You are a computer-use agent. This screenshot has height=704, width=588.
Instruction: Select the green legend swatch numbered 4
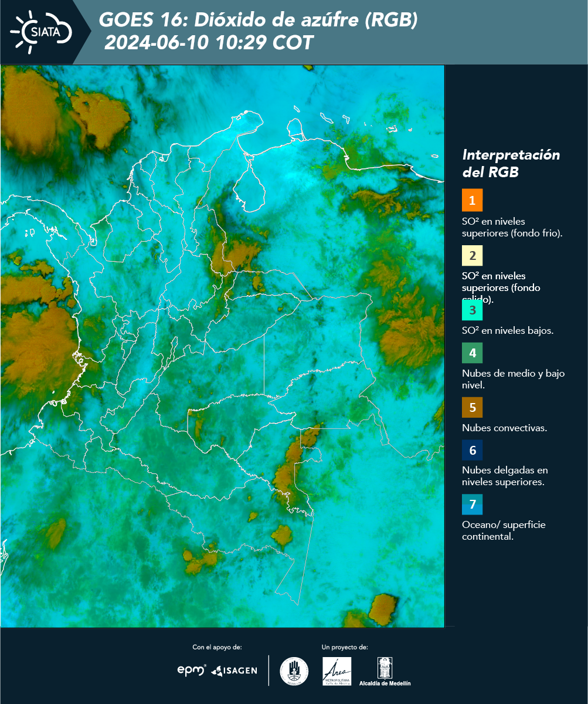[x=472, y=353]
